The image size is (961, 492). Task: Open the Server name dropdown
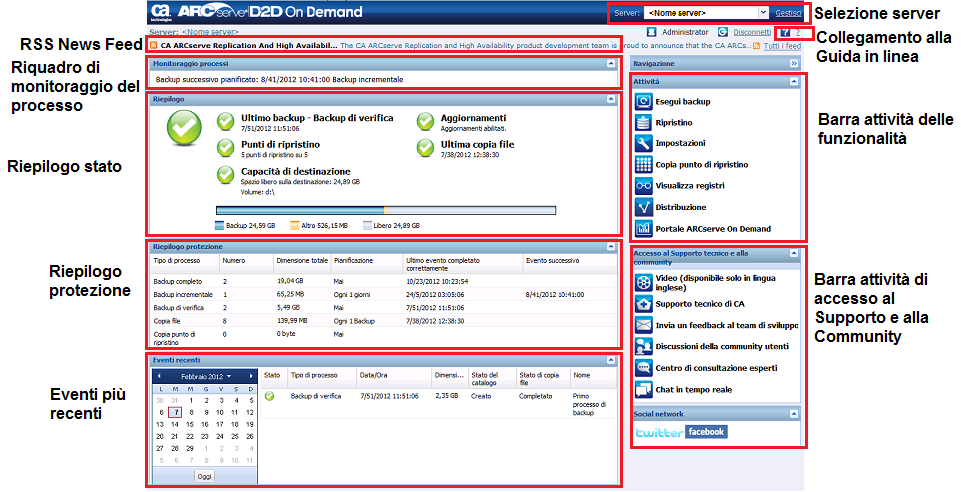point(763,13)
